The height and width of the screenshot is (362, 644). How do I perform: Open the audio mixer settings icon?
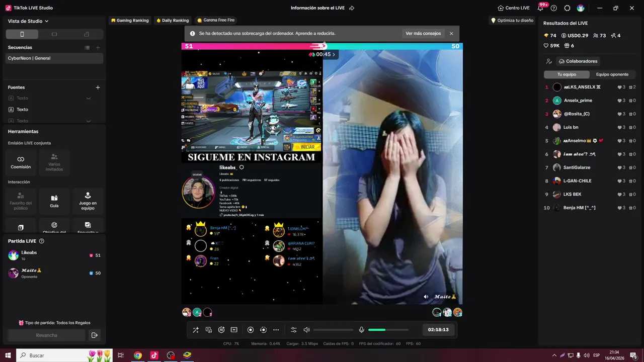[294, 330]
